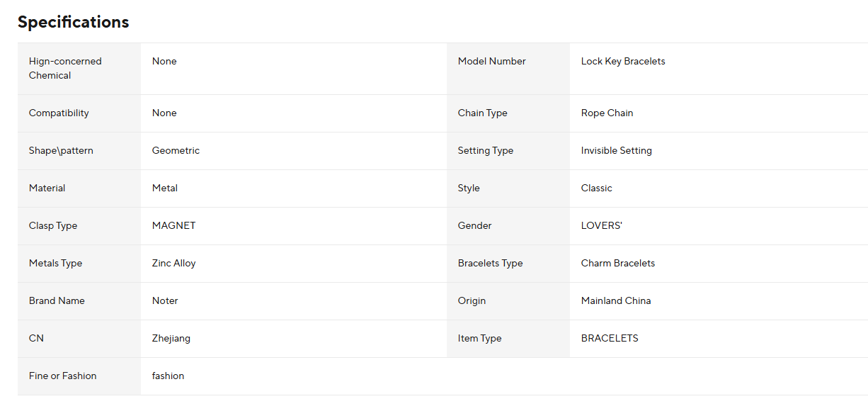Click the Noter brand value
The image size is (868, 411).
165,301
